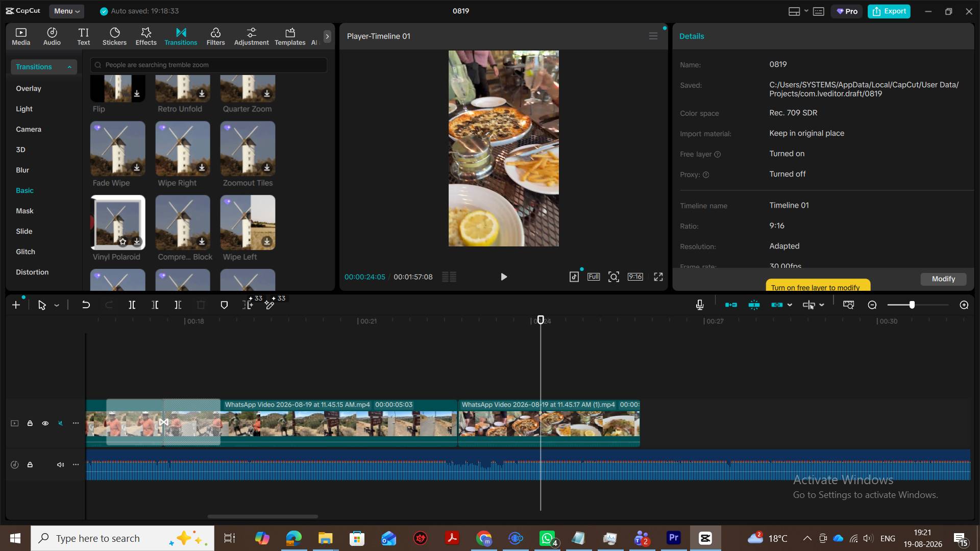Open fullscreen preview in player

tap(658, 277)
